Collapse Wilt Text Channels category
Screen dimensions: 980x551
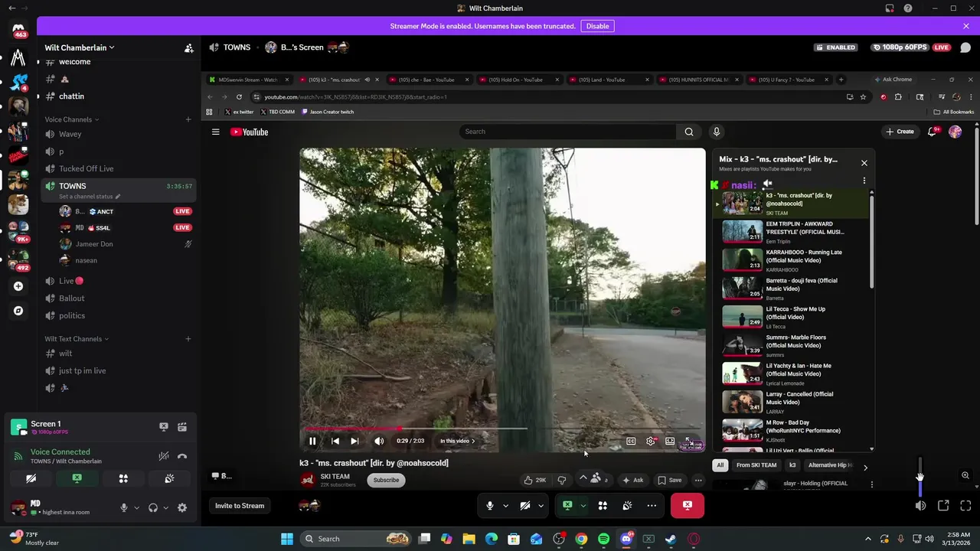tap(77, 339)
